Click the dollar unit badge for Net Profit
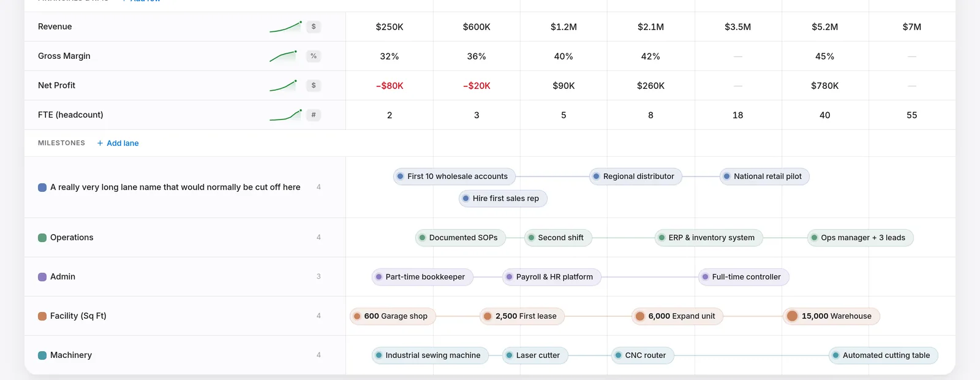Screen dimensions: 980x380 [314, 85]
